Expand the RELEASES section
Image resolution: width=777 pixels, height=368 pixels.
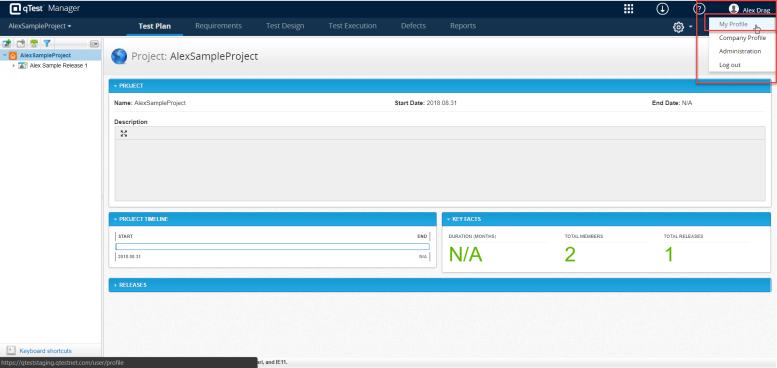440,285
